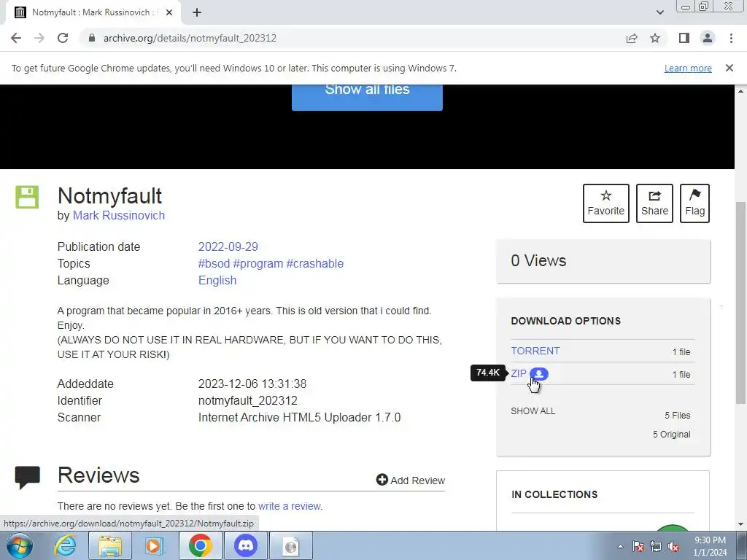The image size is (747, 560).
Task: Click the Add Review button
Action: tap(410, 480)
